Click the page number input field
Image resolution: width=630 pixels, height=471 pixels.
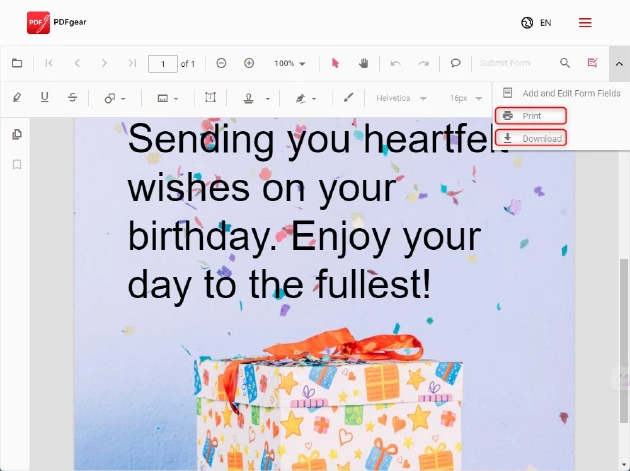(162, 63)
